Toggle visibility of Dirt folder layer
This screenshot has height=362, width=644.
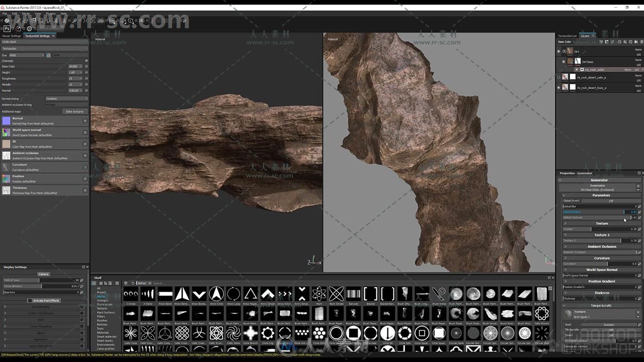click(558, 51)
